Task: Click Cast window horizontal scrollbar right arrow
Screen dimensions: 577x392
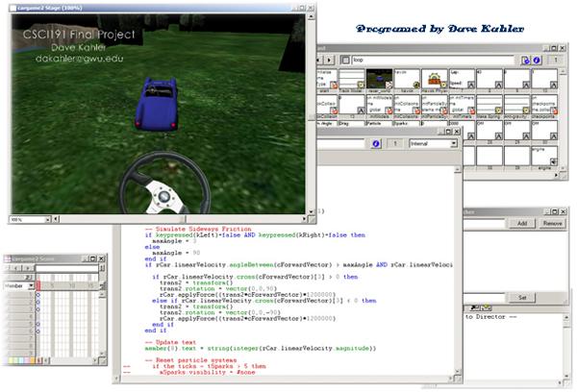Action: [x=556, y=176]
